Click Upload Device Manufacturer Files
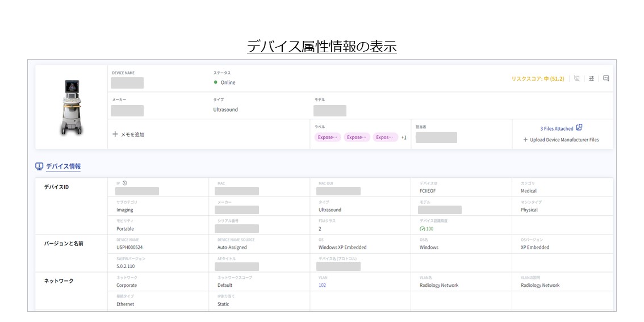Screen dimensions: 644x322 [564, 140]
